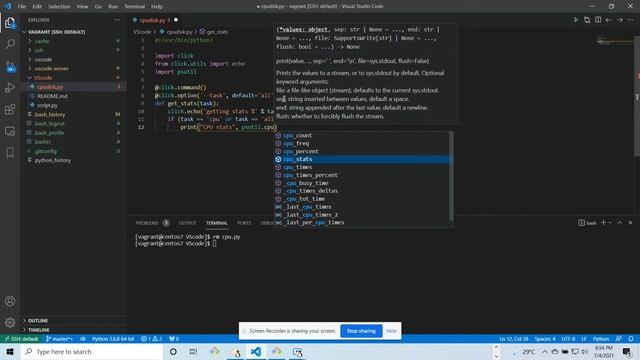This screenshot has height=360, width=640.
Task: Open the Terminal menu
Action: [x=135, y=7]
